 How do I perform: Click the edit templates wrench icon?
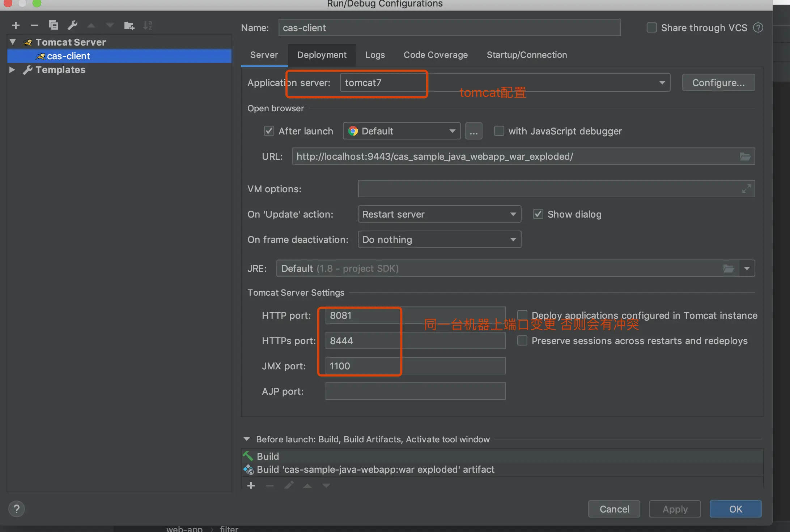[x=73, y=25]
